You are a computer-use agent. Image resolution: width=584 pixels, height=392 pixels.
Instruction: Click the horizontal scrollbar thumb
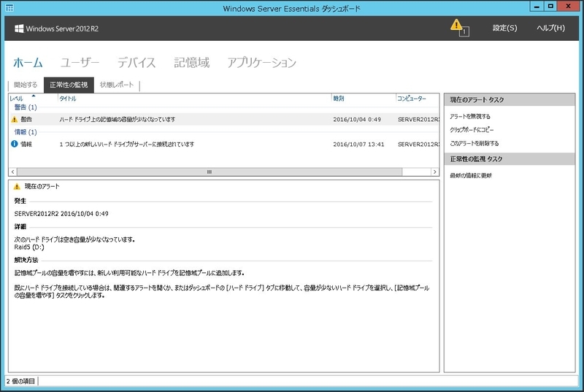210,172
